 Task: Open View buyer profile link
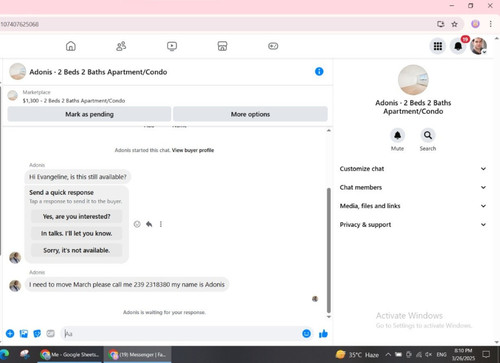click(x=193, y=150)
